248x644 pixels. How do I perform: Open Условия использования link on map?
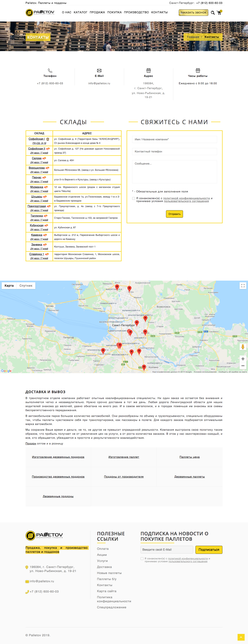click(205, 372)
